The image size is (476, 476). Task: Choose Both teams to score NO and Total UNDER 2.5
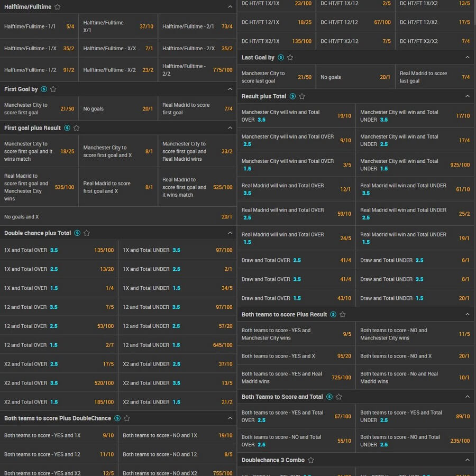[415, 441]
